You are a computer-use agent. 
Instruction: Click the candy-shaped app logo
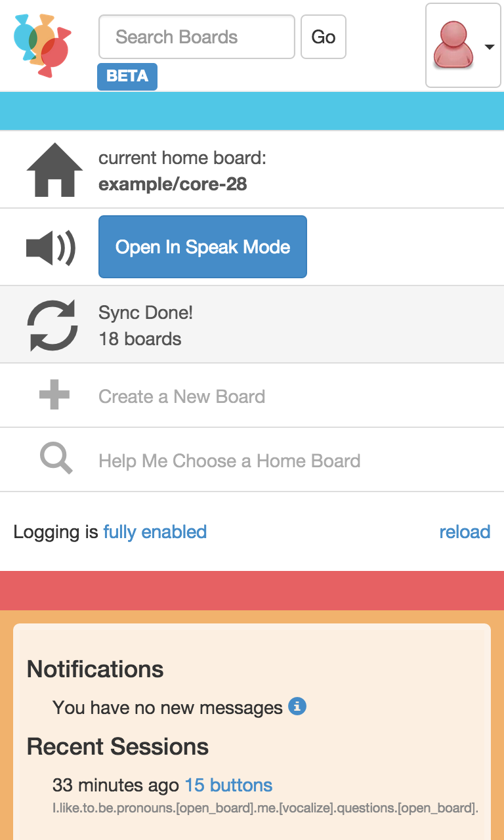tap(42, 45)
